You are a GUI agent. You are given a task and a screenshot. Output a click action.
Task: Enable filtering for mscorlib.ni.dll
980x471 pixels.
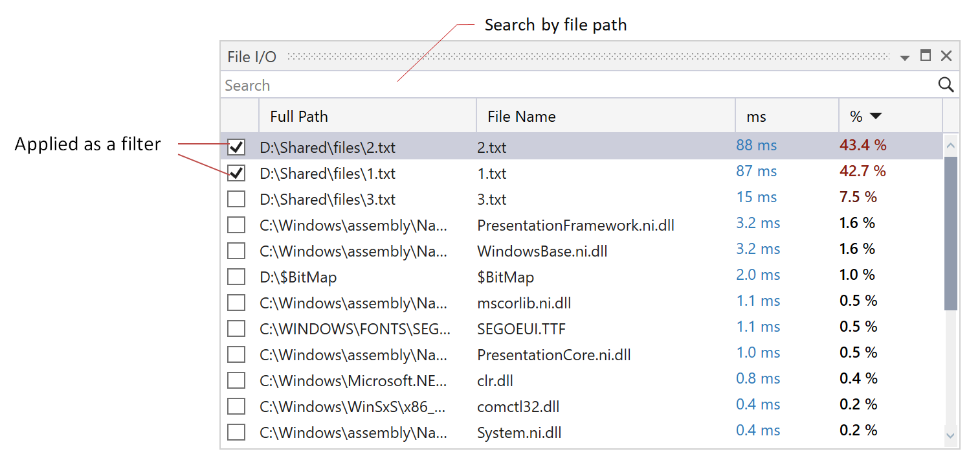pos(236,303)
